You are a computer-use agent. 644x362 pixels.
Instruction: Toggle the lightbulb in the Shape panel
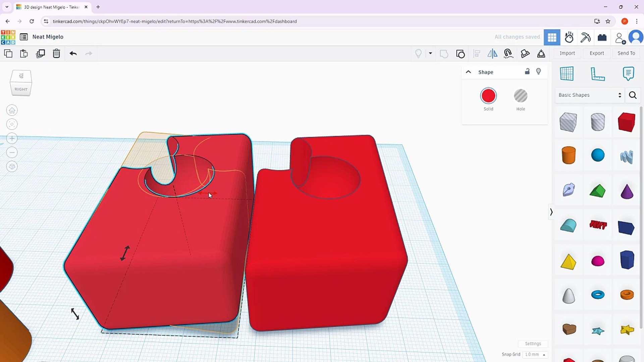point(539,72)
